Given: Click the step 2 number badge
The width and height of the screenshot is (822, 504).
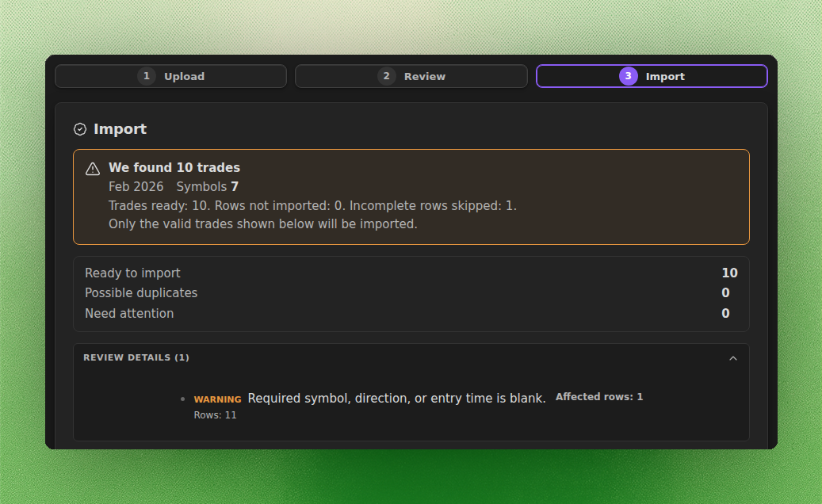Looking at the screenshot, I should pos(386,76).
